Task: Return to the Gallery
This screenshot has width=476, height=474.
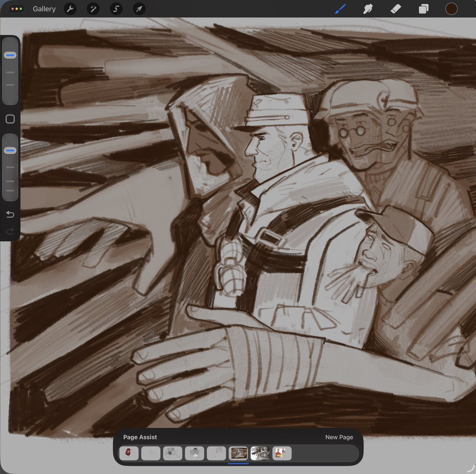Action: click(44, 9)
